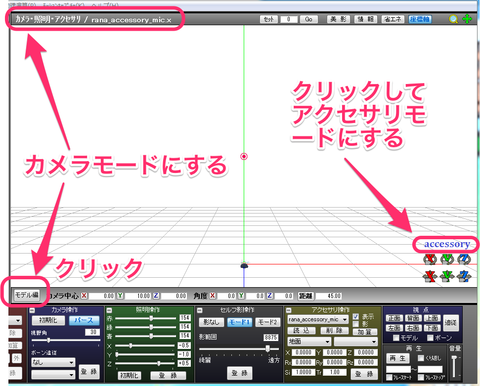Select the 右面 right view button
480x386 pixels.
coord(413,328)
